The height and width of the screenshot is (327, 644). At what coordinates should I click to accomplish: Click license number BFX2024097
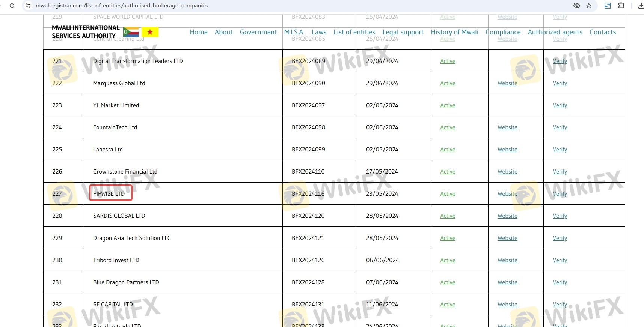(308, 105)
